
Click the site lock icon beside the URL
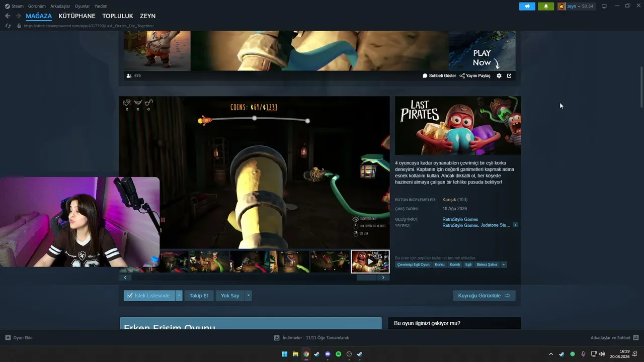(19, 26)
